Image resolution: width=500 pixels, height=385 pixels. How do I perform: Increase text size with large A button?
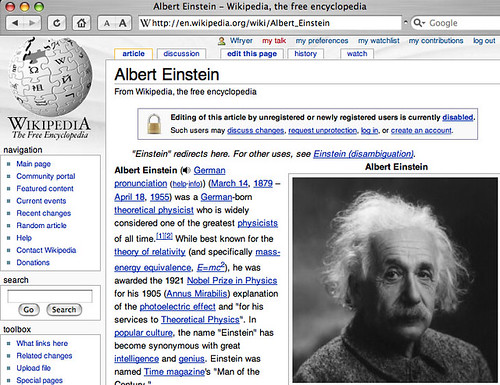pos(123,23)
